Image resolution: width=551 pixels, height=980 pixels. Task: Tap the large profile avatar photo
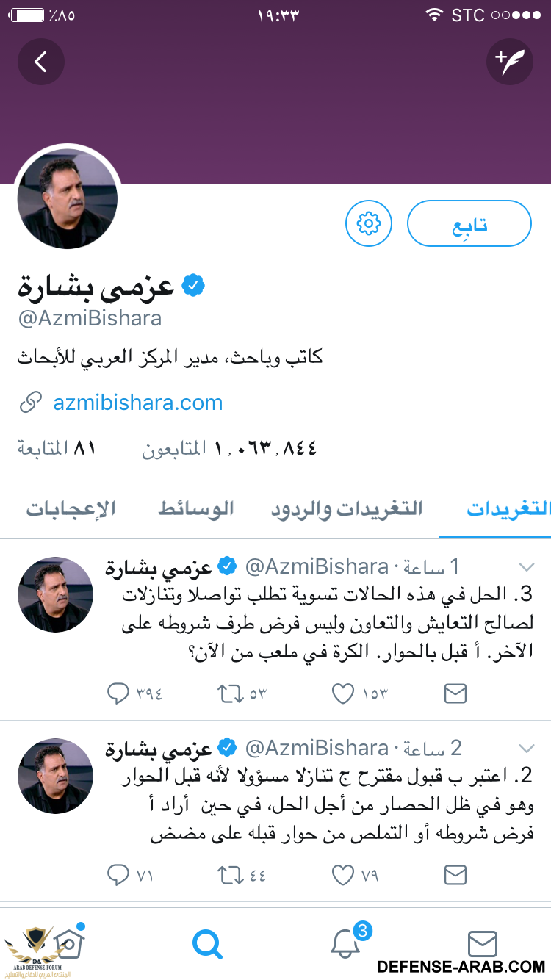[x=68, y=198]
